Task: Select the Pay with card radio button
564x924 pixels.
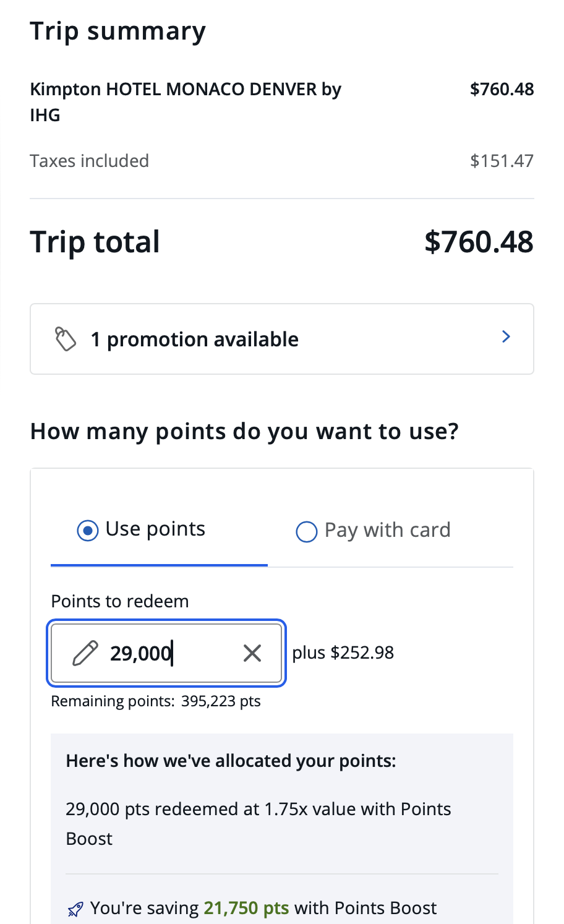Action: 306,531
